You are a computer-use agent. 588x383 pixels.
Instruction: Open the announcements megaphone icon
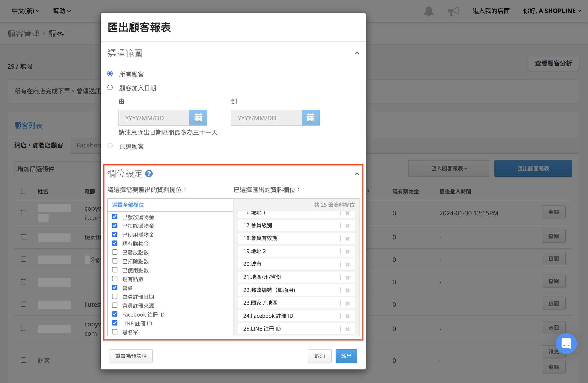(x=454, y=11)
